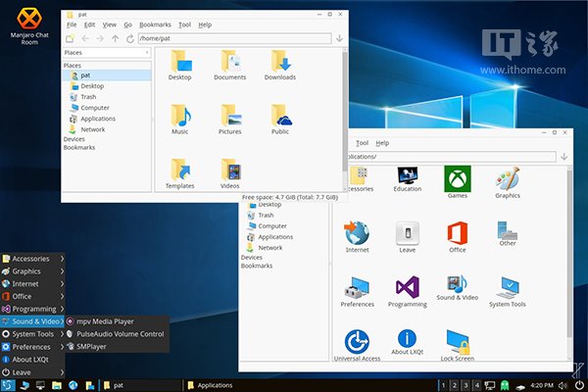Select Applications in Applications window sidebar
Image resolution: width=588 pixels, height=392 pixels.
284,237
